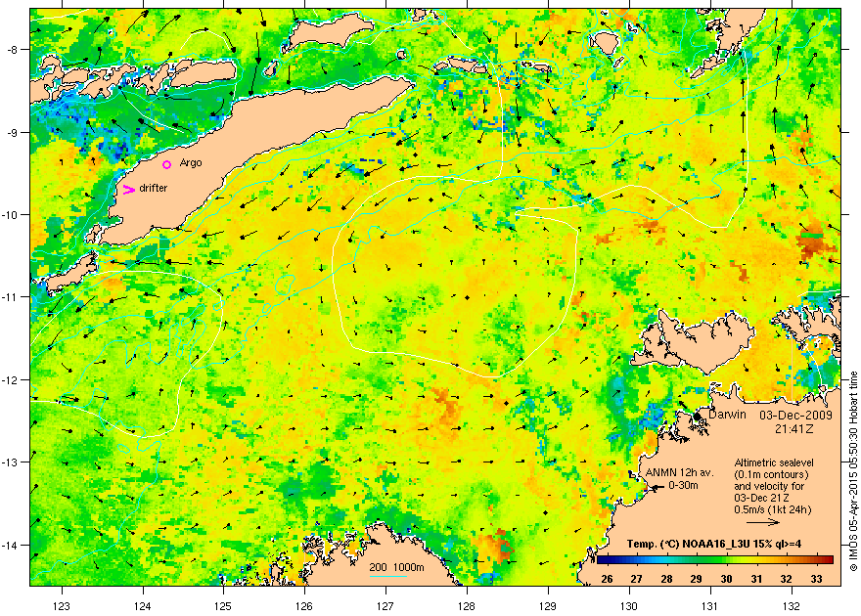Click the green 29°C section of colorbar

tap(697, 560)
